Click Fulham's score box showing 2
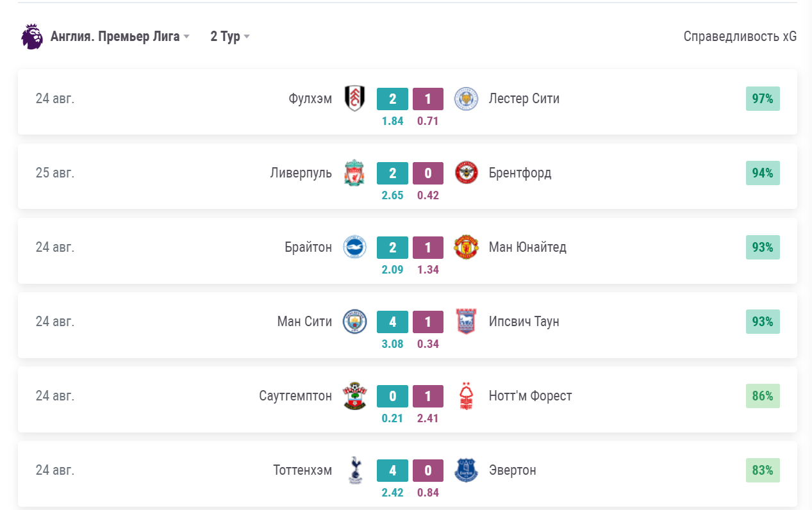 [x=392, y=99]
